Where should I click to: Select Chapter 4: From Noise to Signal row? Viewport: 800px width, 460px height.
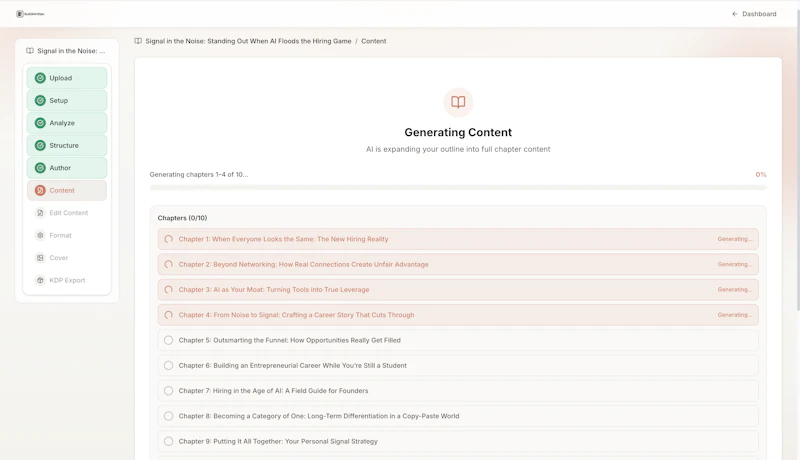point(458,315)
